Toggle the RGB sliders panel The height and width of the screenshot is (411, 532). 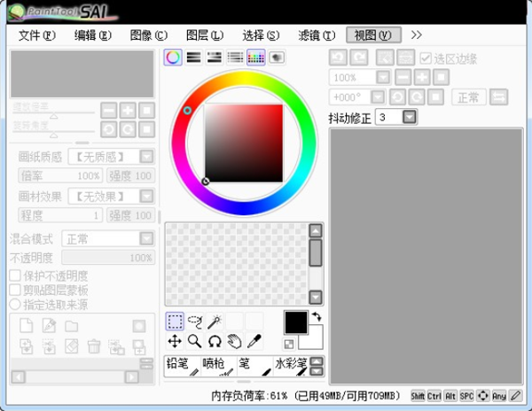pos(193,58)
